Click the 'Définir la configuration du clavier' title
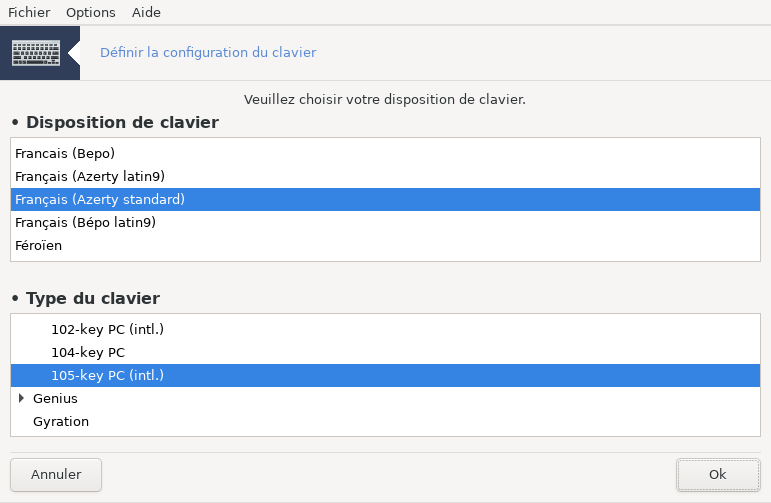This screenshot has height=503, width=771. [x=208, y=52]
